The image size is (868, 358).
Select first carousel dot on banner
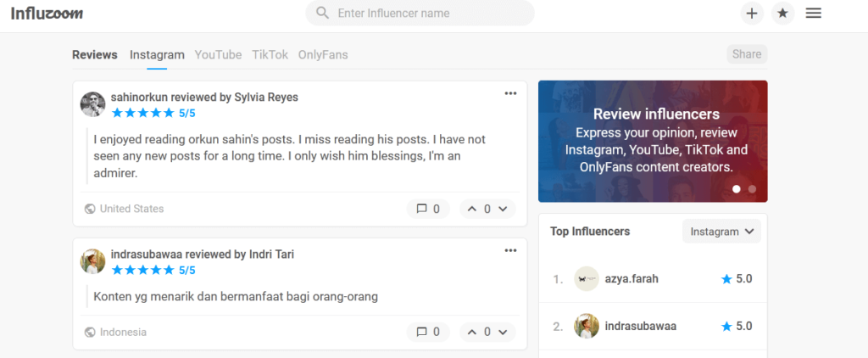coord(737,189)
